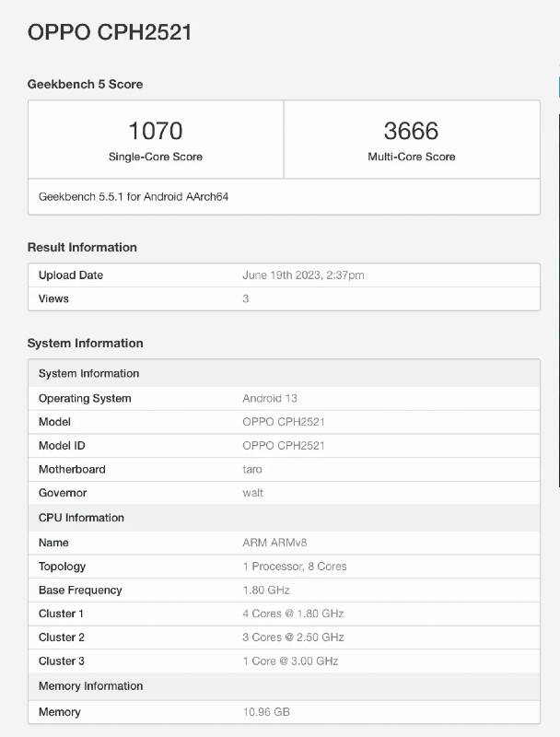This screenshot has width=560, height=737.
Task: Select the single-core score 1070
Action: (155, 131)
